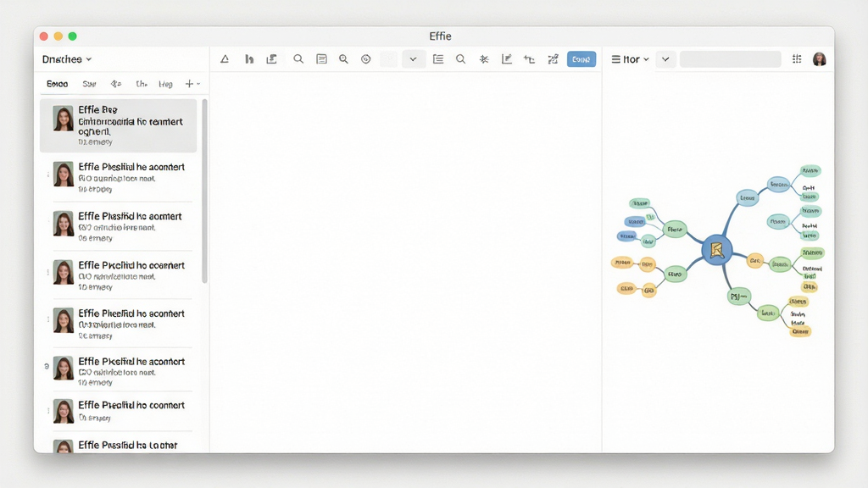Click the avatar thumbnail of the 'Effie Bee' entry
The image size is (868, 488).
[63, 119]
